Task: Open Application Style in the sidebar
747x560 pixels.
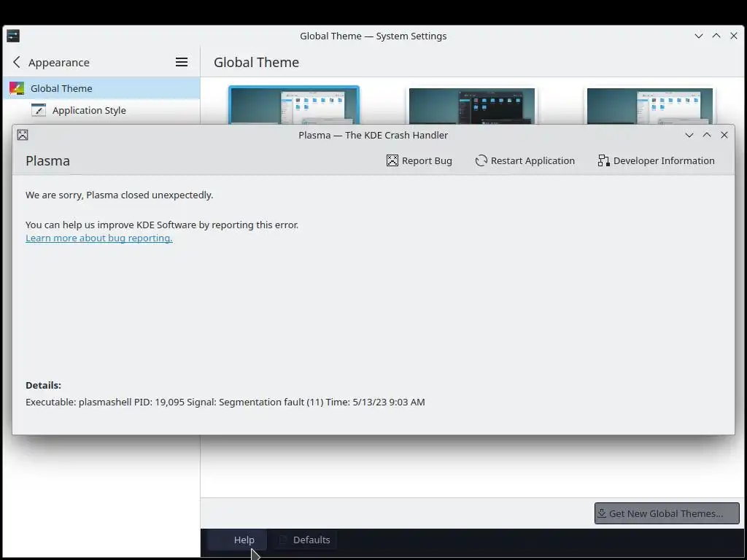Action: pos(101,111)
